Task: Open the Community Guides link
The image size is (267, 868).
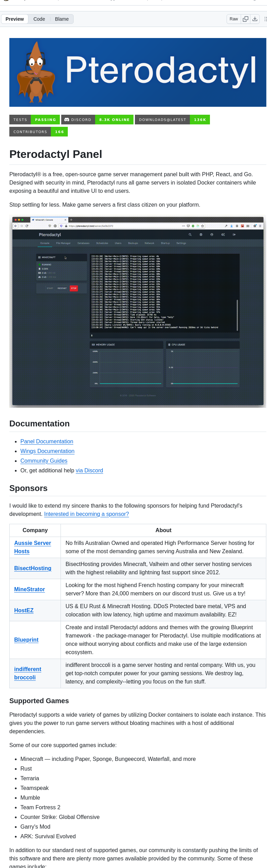Action: point(44,461)
